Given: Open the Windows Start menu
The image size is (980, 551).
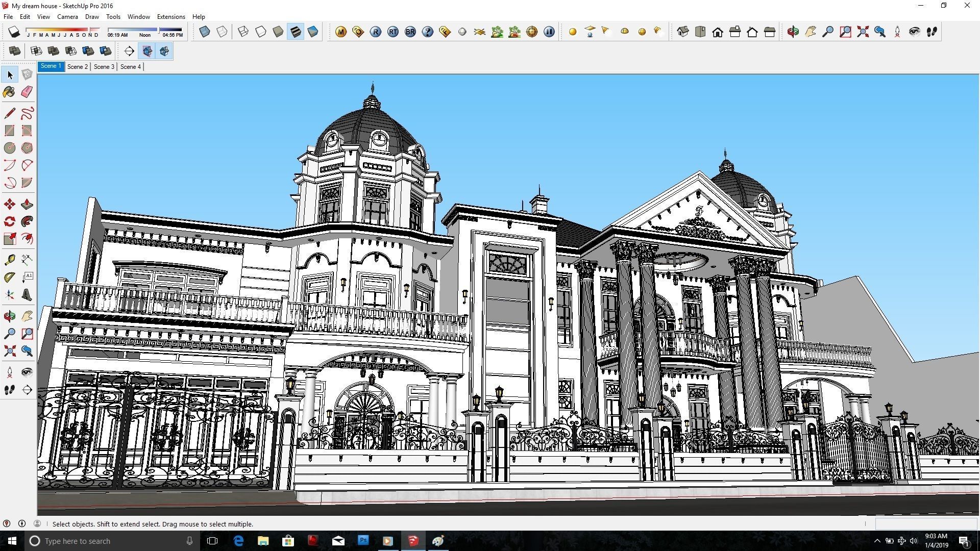Looking at the screenshot, I should (x=12, y=541).
